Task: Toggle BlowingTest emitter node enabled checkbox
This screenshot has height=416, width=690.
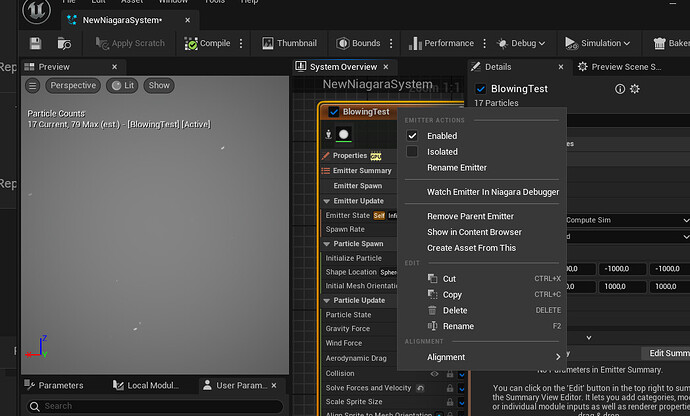Action: tap(334, 112)
